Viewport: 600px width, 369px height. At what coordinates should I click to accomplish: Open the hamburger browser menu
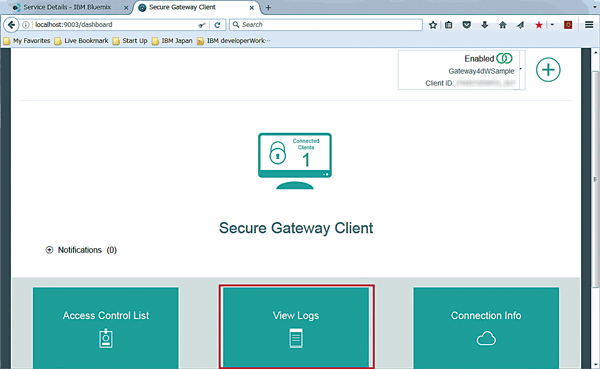[589, 25]
